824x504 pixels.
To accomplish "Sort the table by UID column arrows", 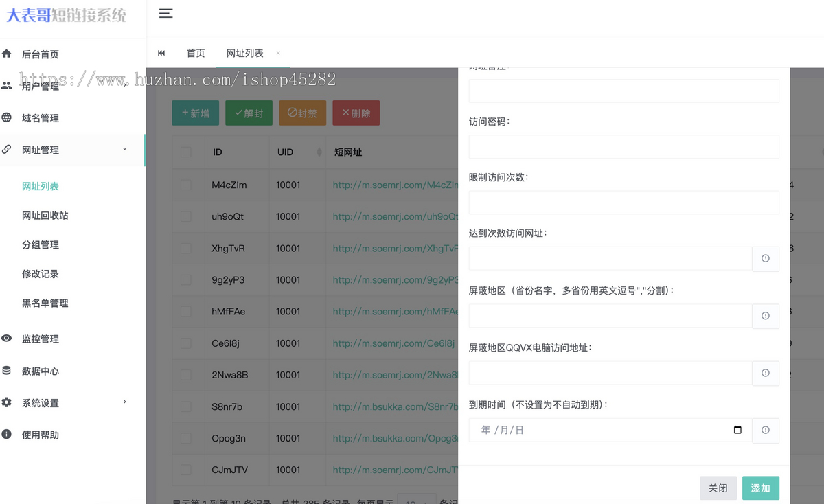I will tap(319, 152).
